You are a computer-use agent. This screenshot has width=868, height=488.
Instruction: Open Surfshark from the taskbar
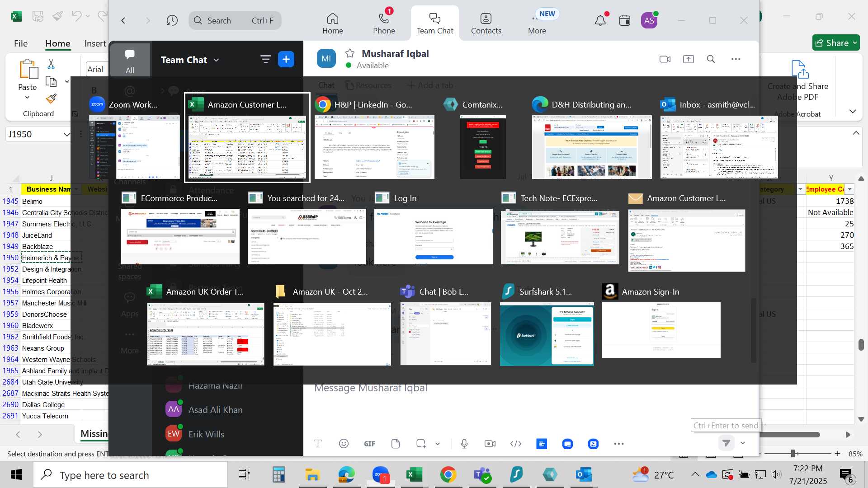click(x=516, y=474)
